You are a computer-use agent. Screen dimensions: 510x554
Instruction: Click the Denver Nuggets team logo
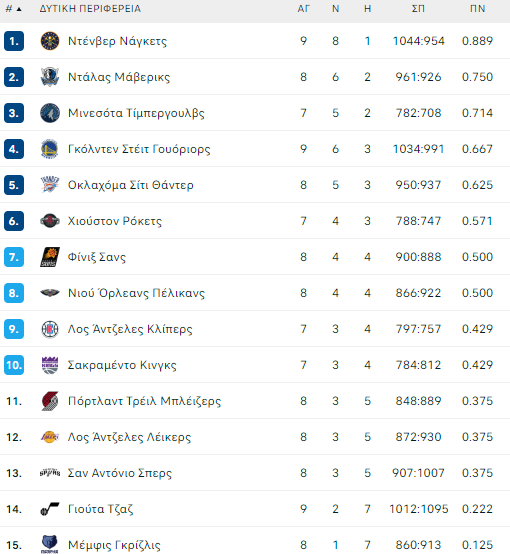50,41
